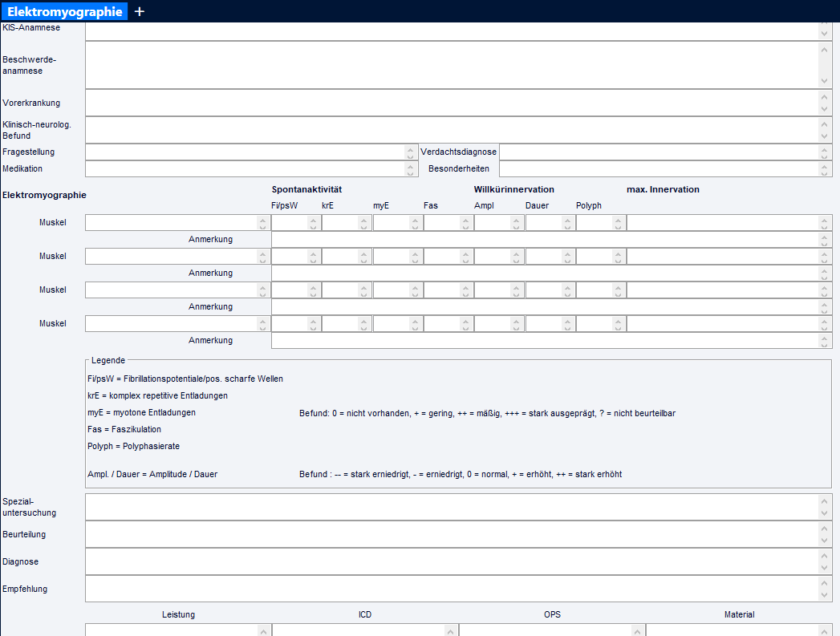Click Beschwerdeanamnese scrollbar down arrow
This screenshot has height=636, width=840.
(825, 81)
